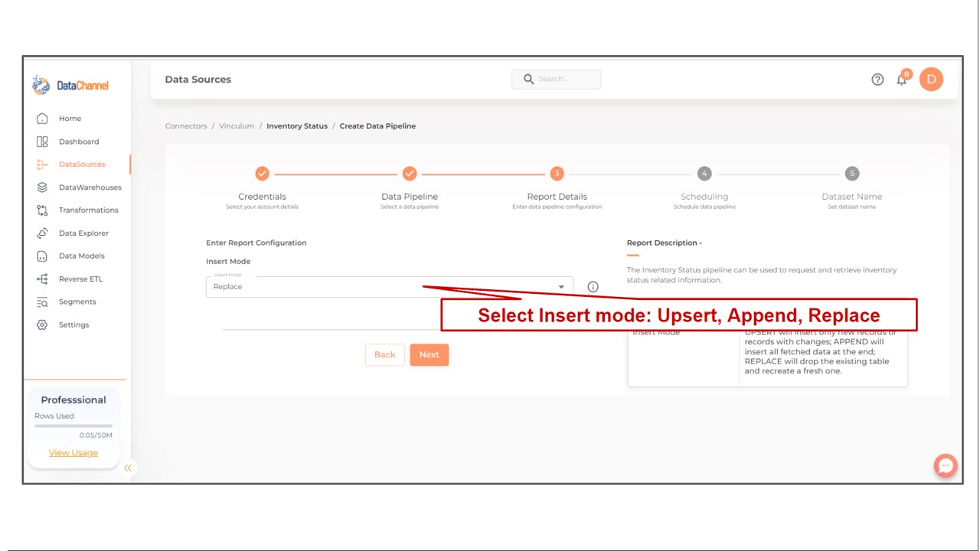Screen dimensions: 980x551
Task: Open the notifications bell
Action: tap(902, 80)
